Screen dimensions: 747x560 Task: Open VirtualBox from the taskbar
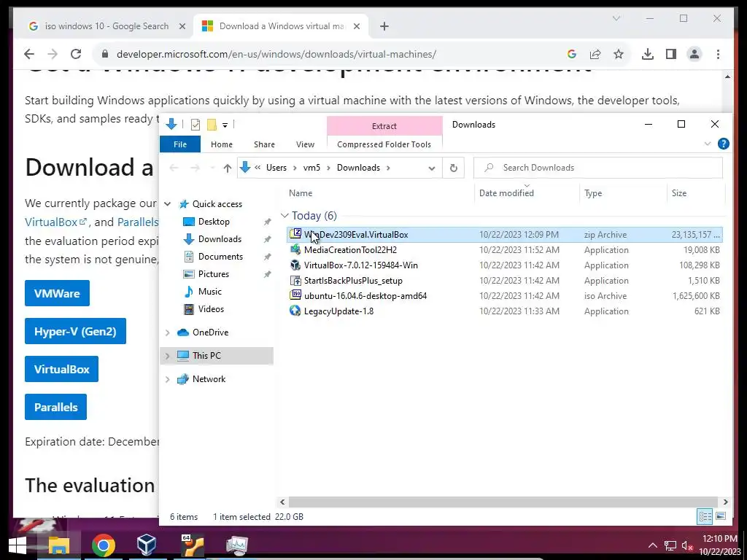click(146, 545)
